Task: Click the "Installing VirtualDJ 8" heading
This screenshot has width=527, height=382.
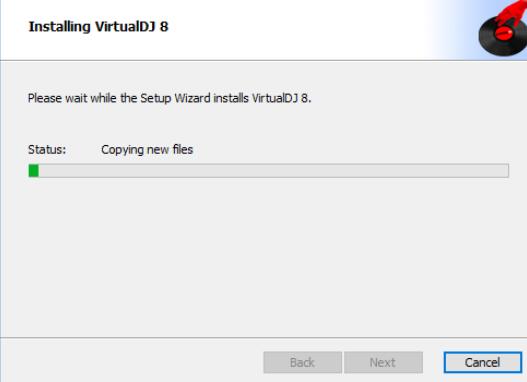Action: coord(98,27)
